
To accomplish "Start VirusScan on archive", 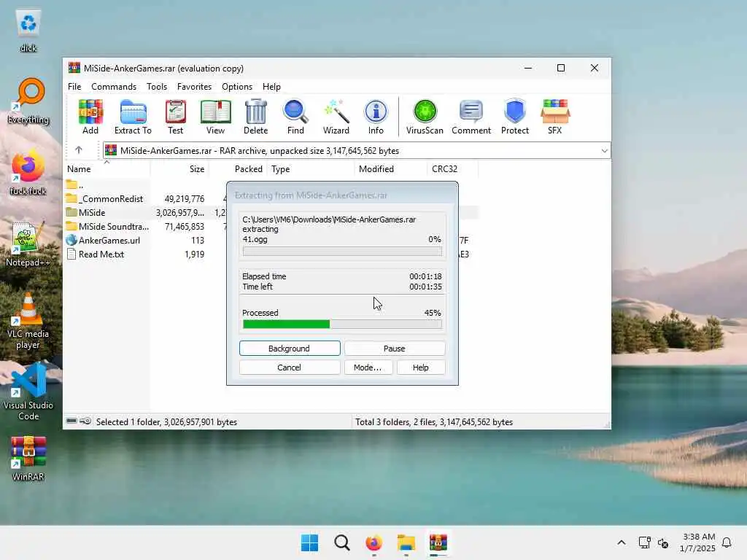I will (425, 117).
